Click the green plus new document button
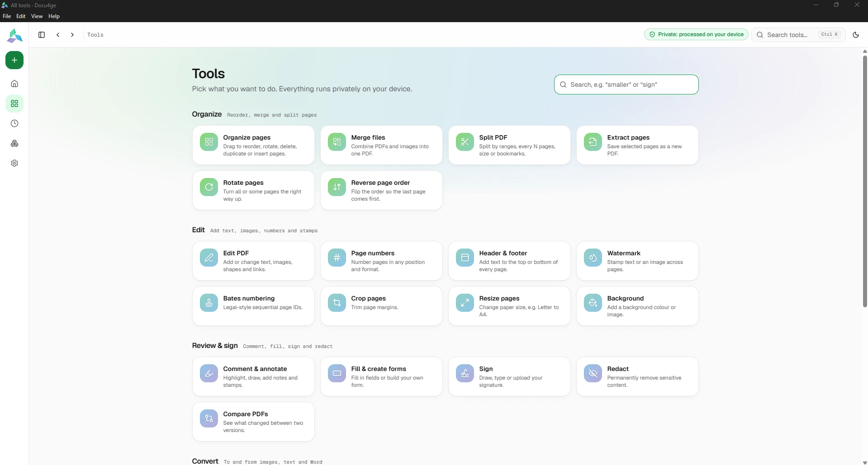The height and width of the screenshot is (465, 868). (x=14, y=60)
